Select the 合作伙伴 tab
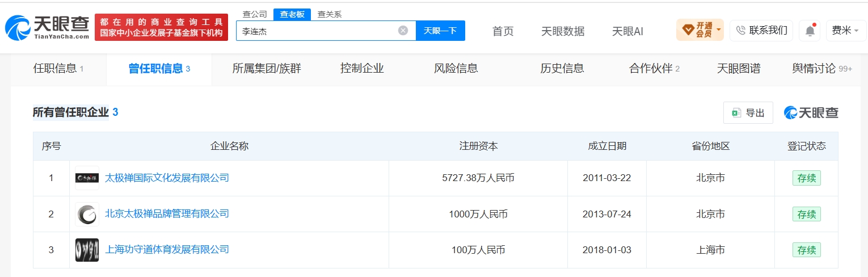Image resolution: width=868 pixels, height=277 pixels. point(654,69)
